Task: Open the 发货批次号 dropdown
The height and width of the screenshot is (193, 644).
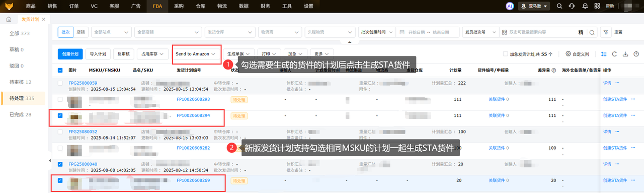Action: tap(480, 32)
